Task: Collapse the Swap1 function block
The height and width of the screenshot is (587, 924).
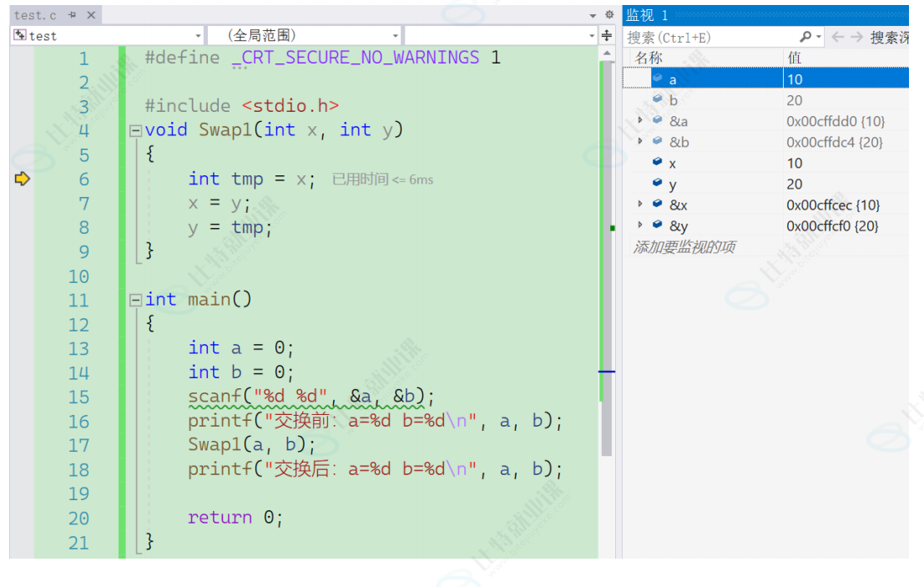Action: coord(135,130)
